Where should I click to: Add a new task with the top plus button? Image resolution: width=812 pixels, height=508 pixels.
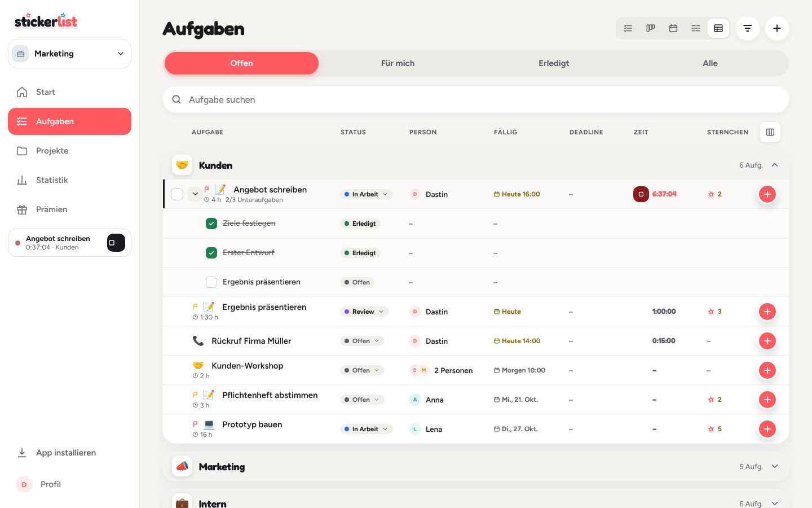tap(777, 28)
